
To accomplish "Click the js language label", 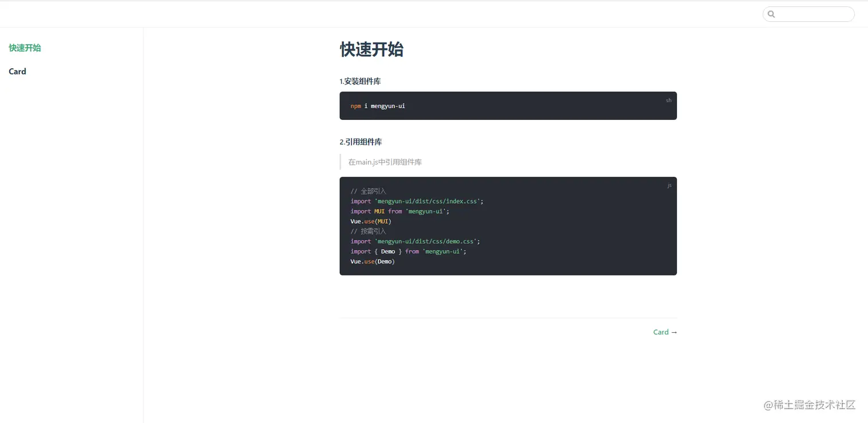I will point(669,185).
